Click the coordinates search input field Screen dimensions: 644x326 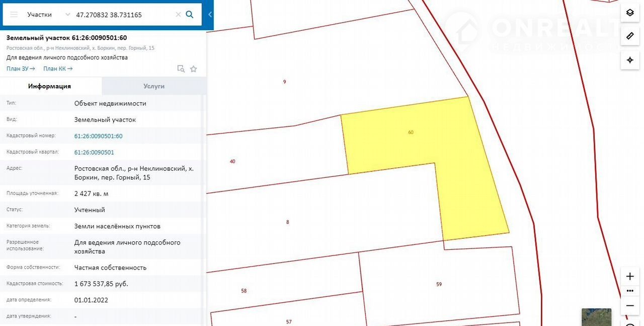(x=123, y=15)
